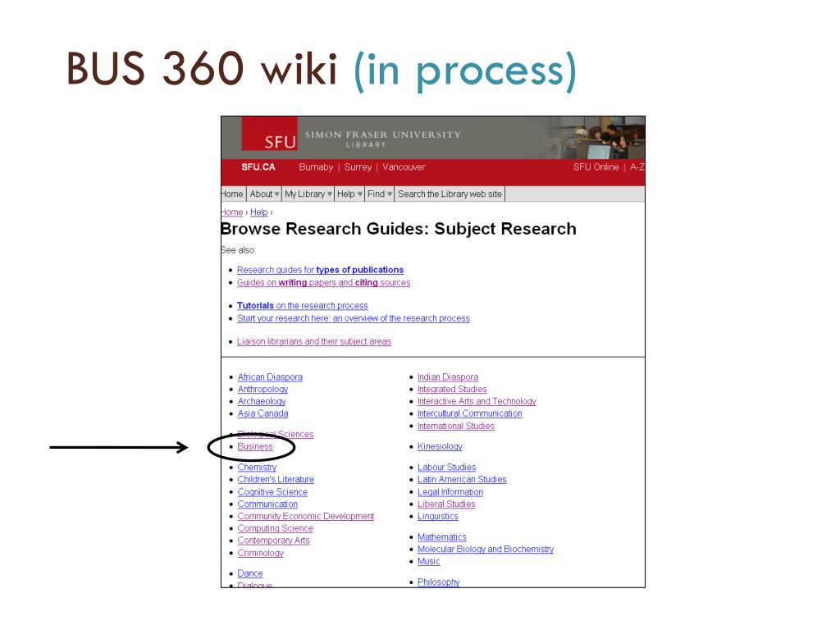Open the Communication guide
The width and height of the screenshot is (840, 630).
pos(268,504)
